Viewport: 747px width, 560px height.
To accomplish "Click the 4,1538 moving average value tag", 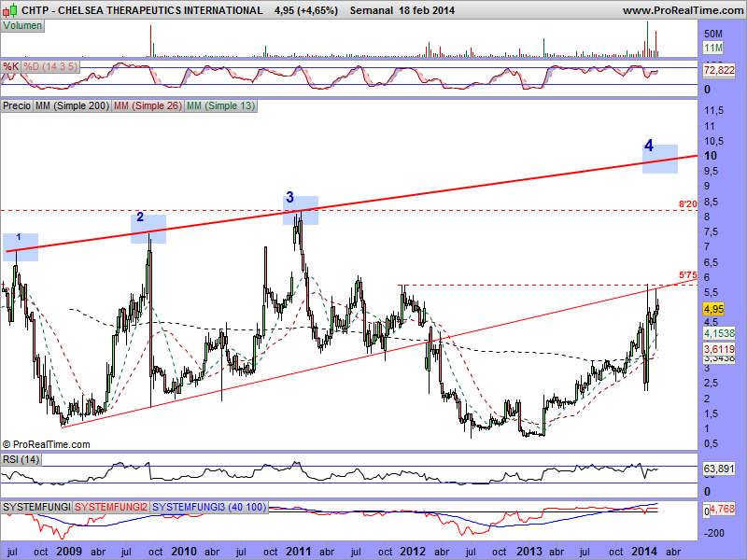I will 719,333.
